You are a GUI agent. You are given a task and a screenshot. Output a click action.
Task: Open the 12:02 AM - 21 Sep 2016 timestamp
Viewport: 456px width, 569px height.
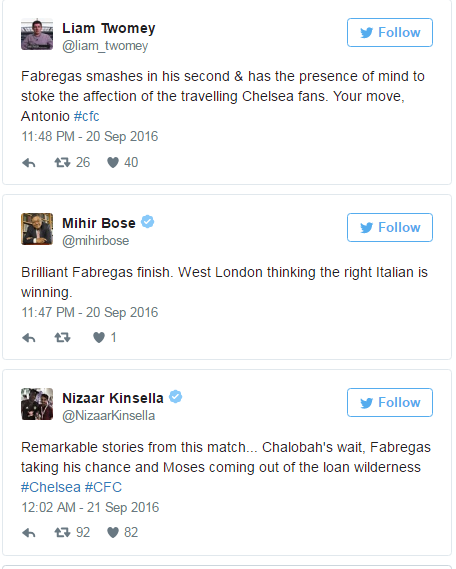pos(90,507)
